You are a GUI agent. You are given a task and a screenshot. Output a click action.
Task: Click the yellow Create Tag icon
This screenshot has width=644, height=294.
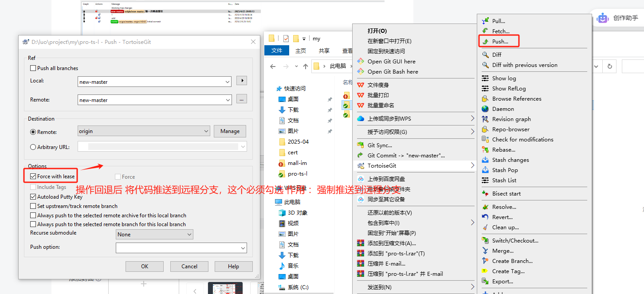tap(485, 271)
